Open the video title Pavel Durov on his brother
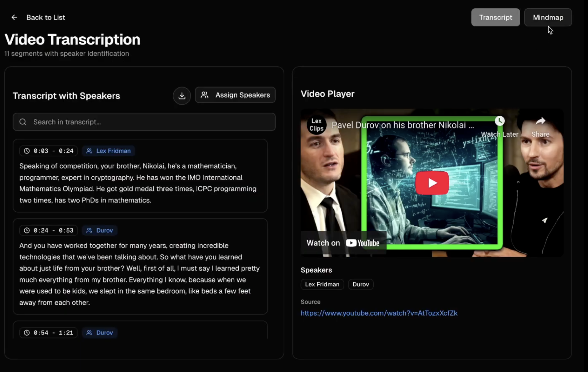 coord(403,125)
